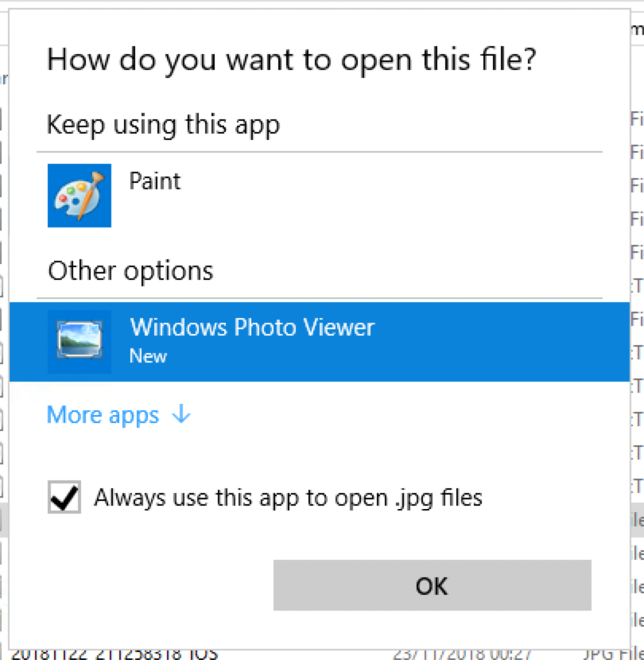This screenshot has height=660, width=644.
Task: Click the "Other options" section header
Action: pyautogui.click(x=131, y=271)
